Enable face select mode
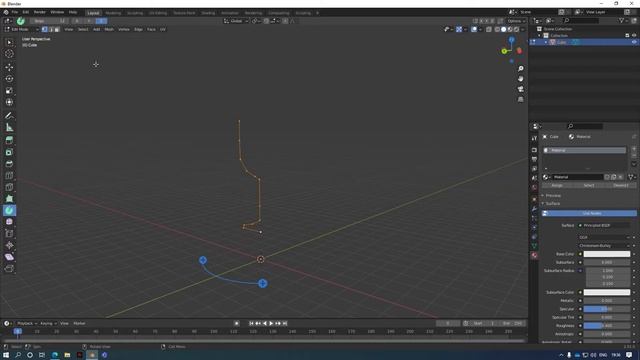Image resolution: width=640 pixels, height=360 pixels. [x=57, y=29]
